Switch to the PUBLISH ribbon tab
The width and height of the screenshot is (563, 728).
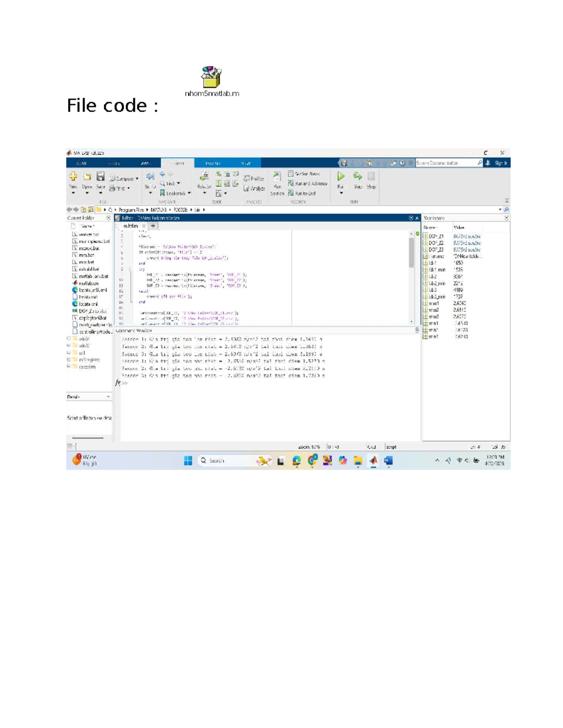coord(213,163)
